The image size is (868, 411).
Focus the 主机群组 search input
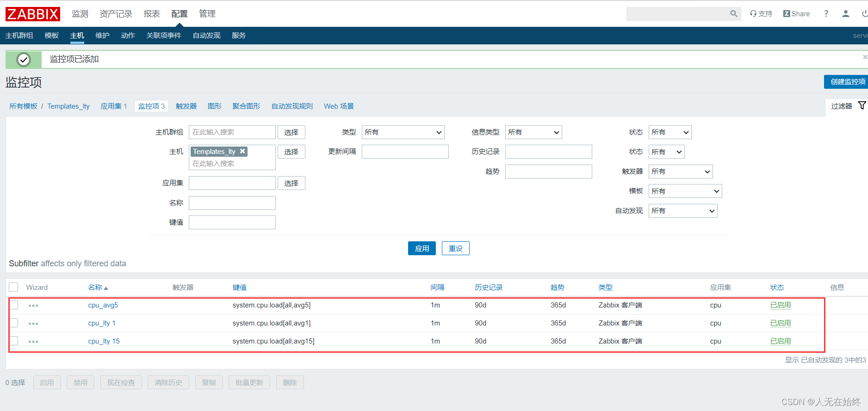point(232,132)
